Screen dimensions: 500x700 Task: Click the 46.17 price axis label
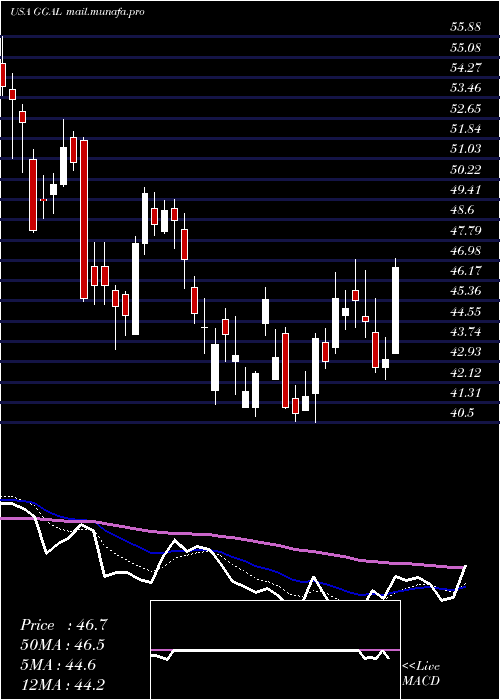coord(466,271)
